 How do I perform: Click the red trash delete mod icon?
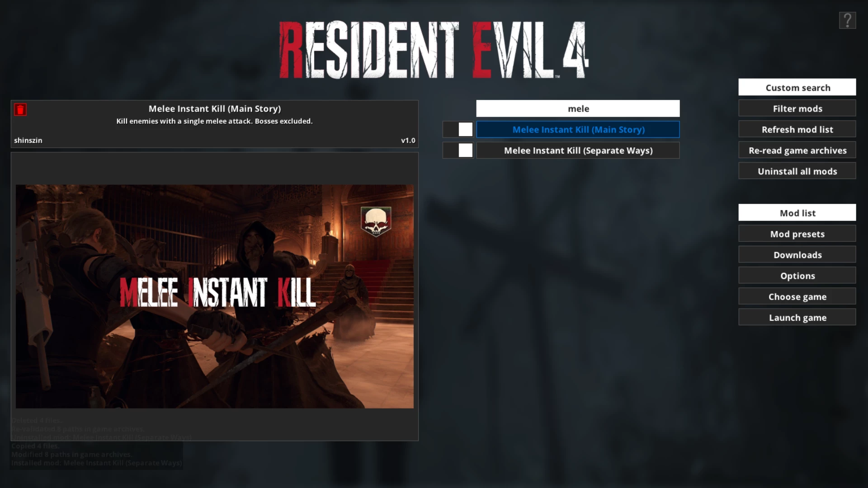tap(20, 109)
